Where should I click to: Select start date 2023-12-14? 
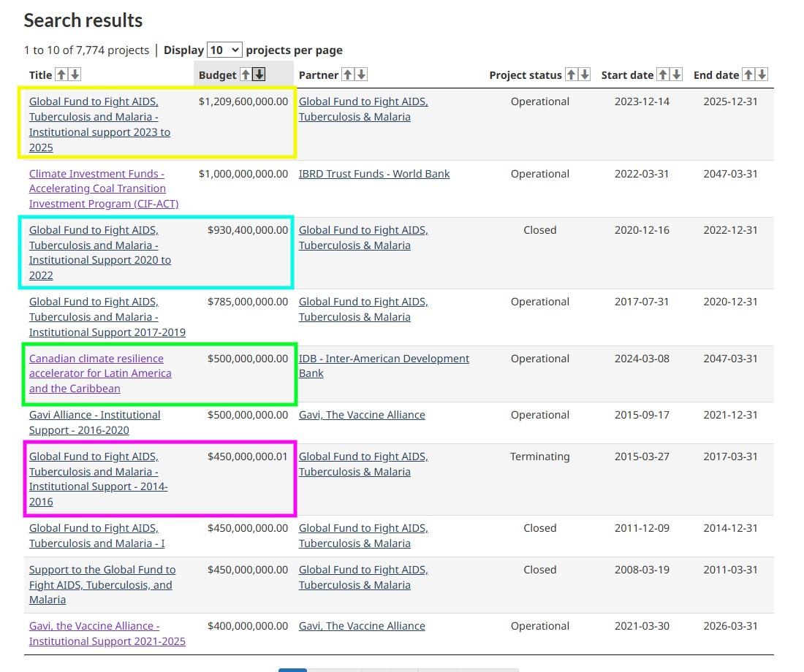pyautogui.click(x=642, y=102)
